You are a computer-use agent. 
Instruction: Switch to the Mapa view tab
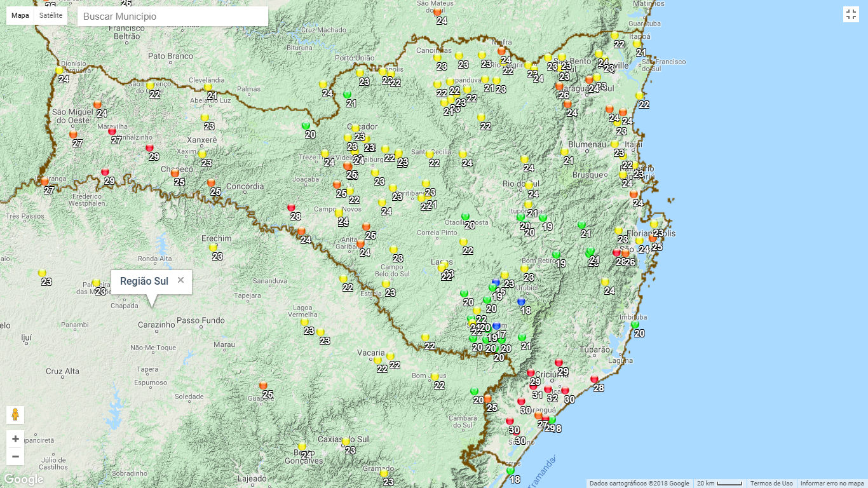[20, 15]
